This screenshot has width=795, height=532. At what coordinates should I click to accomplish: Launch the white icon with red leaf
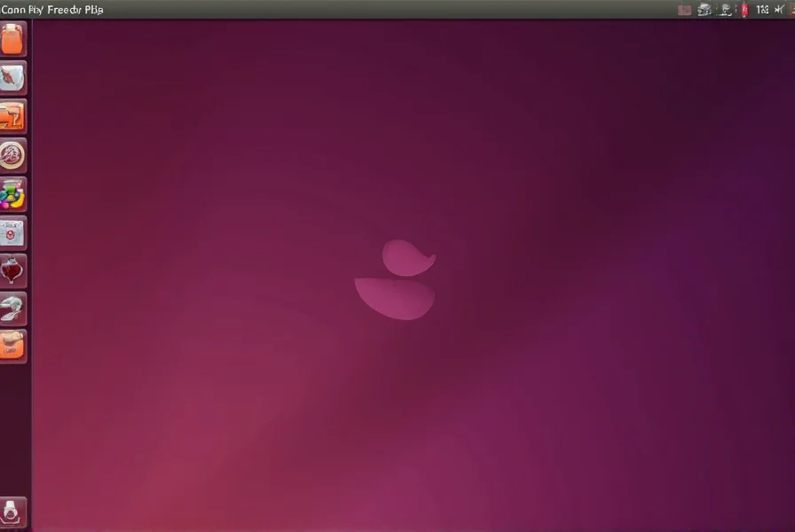pos(12,78)
